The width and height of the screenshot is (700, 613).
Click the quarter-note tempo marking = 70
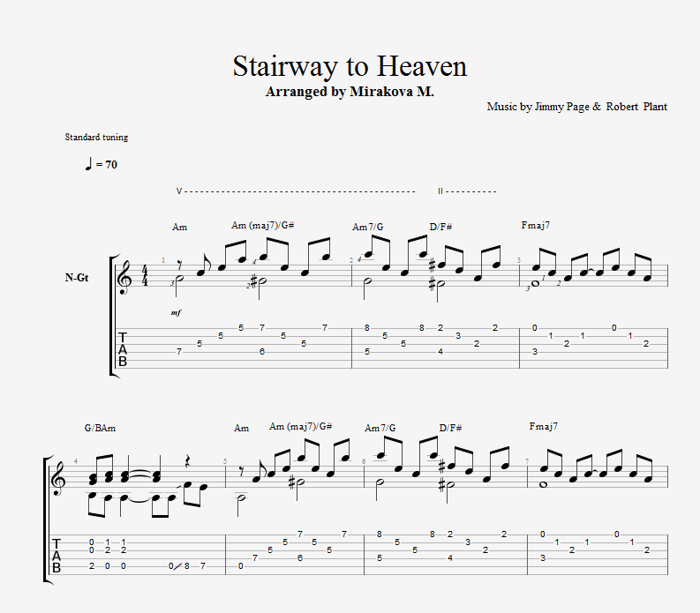[102, 164]
